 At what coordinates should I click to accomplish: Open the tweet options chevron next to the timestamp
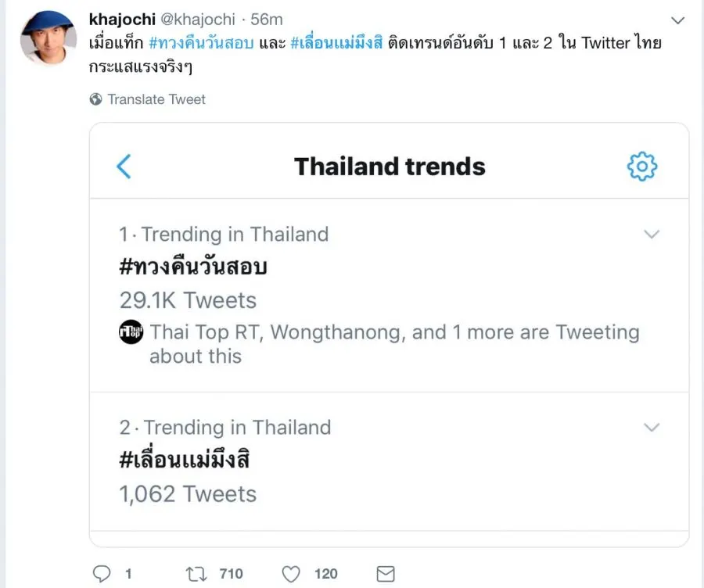677,19
